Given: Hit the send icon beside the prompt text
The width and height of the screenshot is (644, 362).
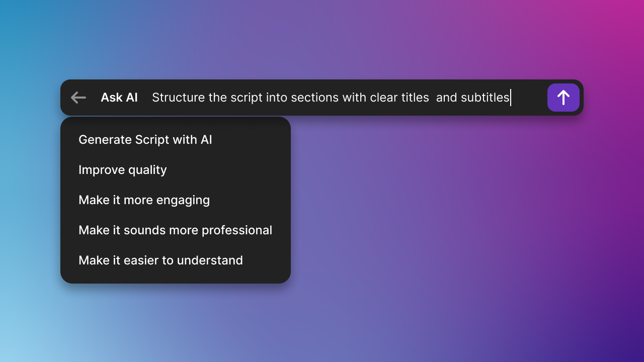Looking at the screenshot, I should [563, 98].
